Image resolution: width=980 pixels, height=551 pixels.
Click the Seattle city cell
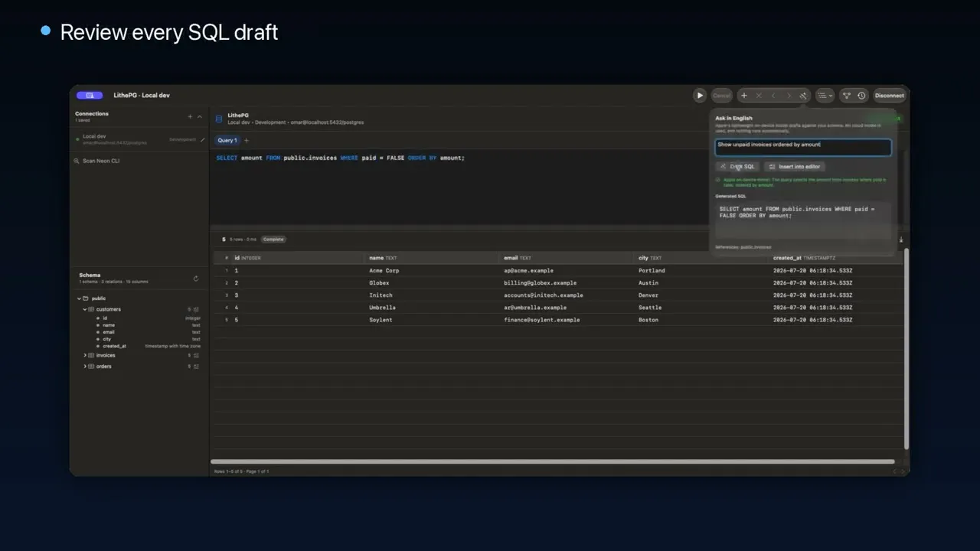tap(650, 308)
